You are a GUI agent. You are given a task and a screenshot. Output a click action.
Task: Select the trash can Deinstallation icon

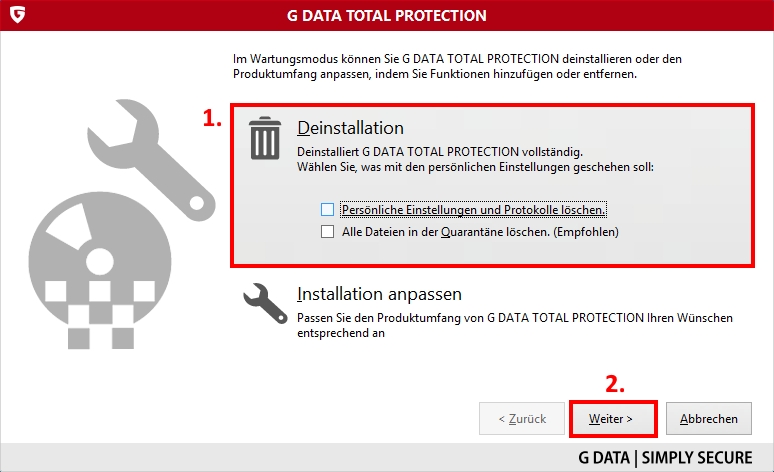click(x=265, y=138)
